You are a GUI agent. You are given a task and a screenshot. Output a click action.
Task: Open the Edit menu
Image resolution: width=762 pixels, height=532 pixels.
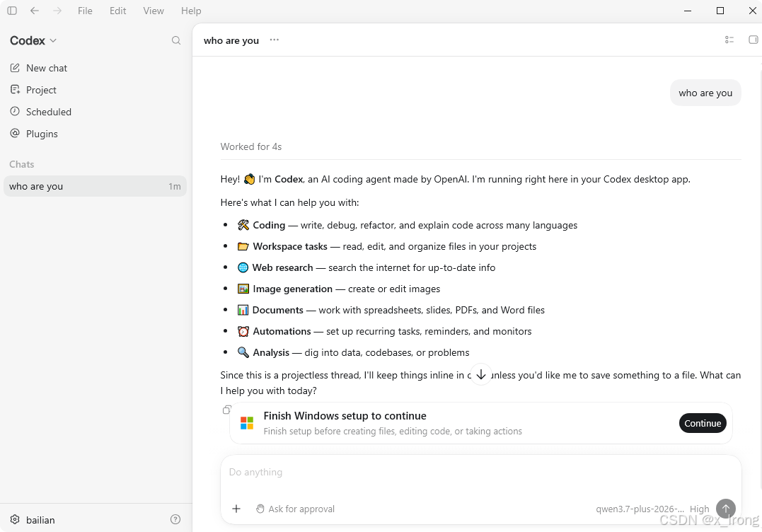point(117,11)
